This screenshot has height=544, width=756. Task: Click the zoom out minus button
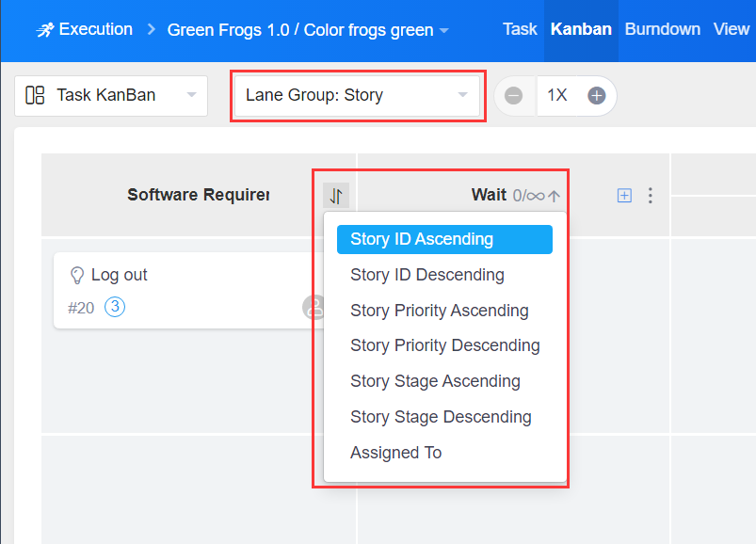[x=514, y=95]
